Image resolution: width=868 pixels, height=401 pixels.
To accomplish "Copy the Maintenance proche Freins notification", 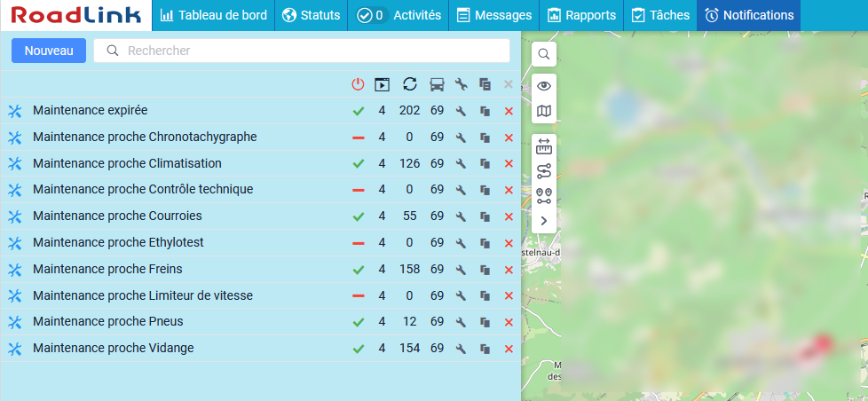I will tap(485, 269).
